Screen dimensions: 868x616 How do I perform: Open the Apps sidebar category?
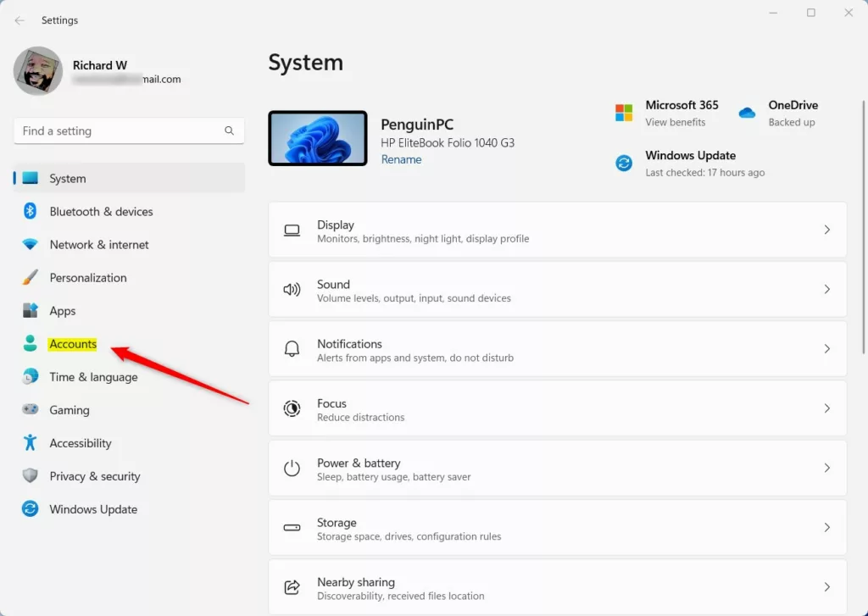[x=63, y=311]
